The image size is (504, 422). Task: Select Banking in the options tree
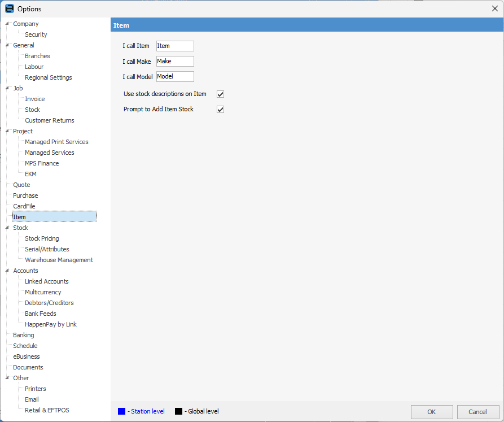coord(24,335)
